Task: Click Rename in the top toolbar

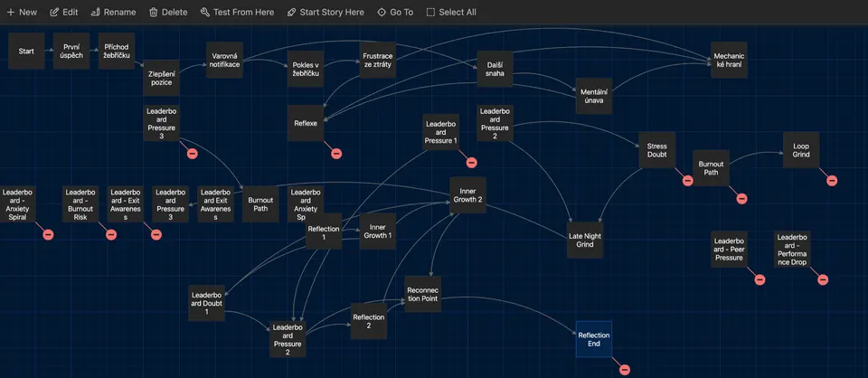Action: pos(113,12)
